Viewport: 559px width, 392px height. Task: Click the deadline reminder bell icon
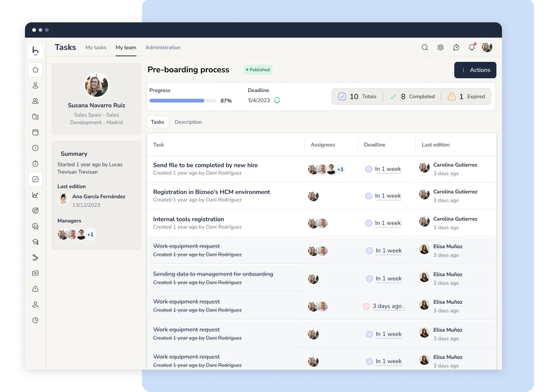coord(277,100)
